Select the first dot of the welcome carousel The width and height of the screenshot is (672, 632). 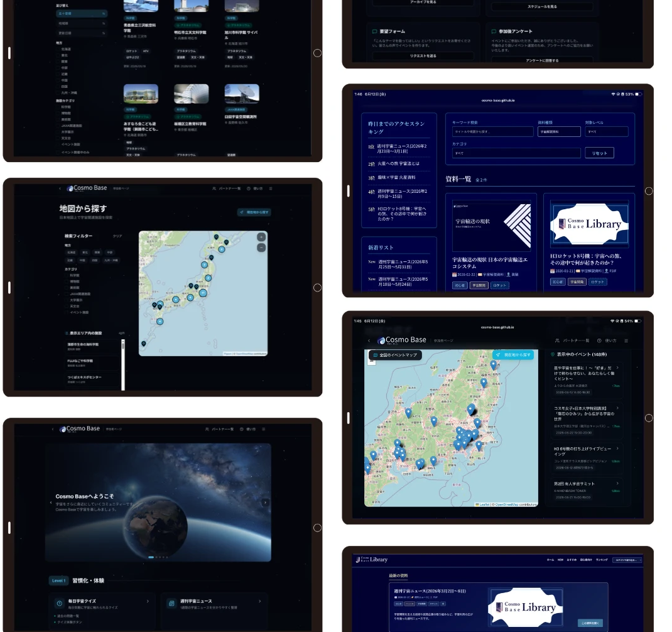[x=151, y=557]
